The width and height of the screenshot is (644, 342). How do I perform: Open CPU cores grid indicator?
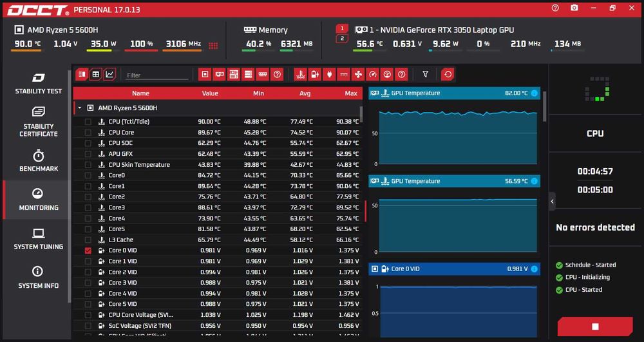point(213,46)
